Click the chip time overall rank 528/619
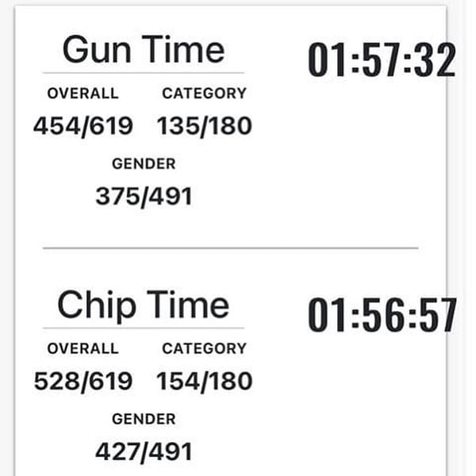The height and width of the screenshot is (476, 476). (83, 382)
